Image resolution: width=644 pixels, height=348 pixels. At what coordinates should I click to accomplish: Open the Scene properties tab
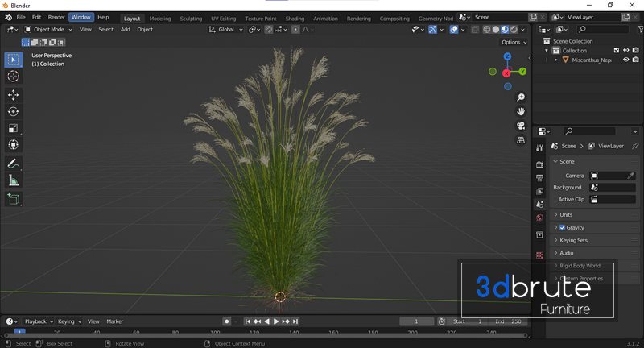[x=539, y=204]
